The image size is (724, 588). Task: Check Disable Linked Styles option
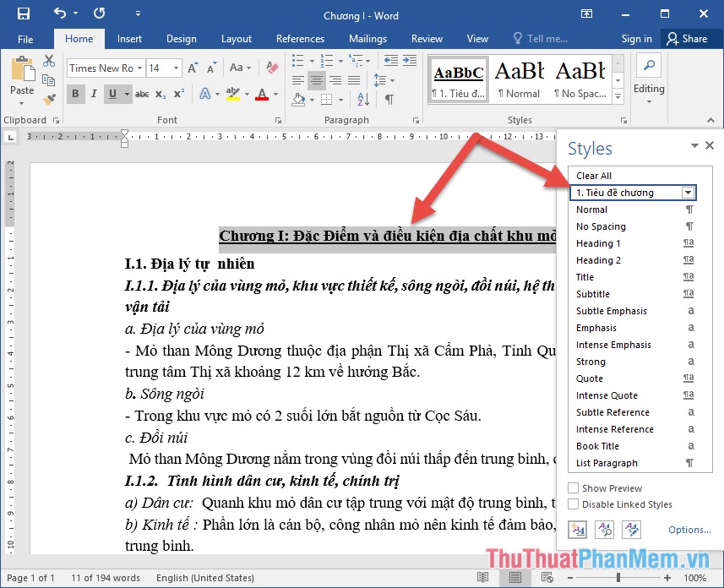point(573,504)
